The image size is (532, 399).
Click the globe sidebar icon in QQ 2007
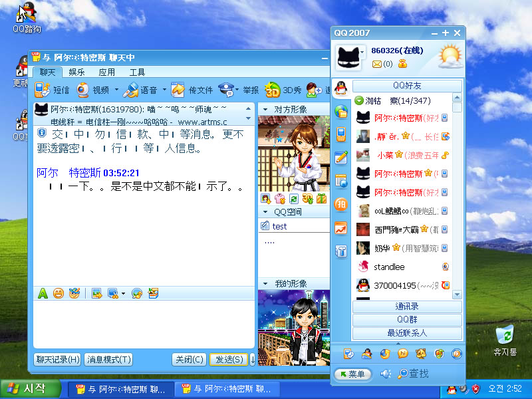tap(341, 112)
